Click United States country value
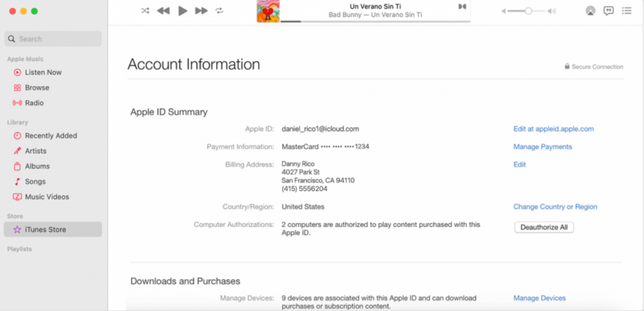Screen dimensions: 644x311 click(x=303, y=207)
